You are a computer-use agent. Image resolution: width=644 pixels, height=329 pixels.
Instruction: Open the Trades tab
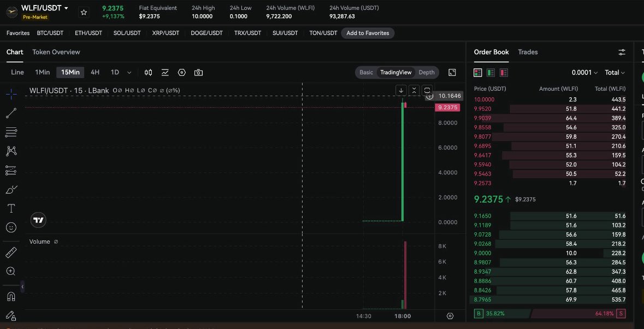pyautogui.click(x=528, y=52)
